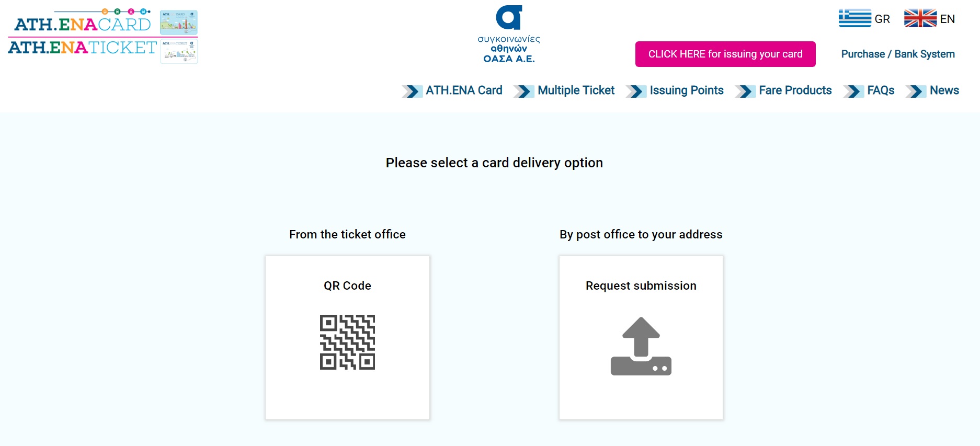Click CLICK HERE for issuing your card
The width and height of the screenshot is (980, 446).
(725, 54)
